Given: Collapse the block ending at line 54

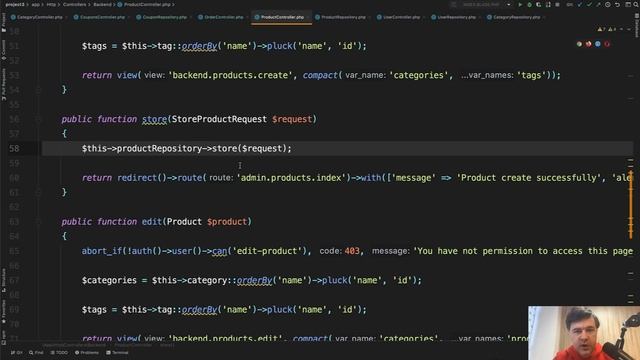Looking at the screenshot, I should click(x=38, y=90).
